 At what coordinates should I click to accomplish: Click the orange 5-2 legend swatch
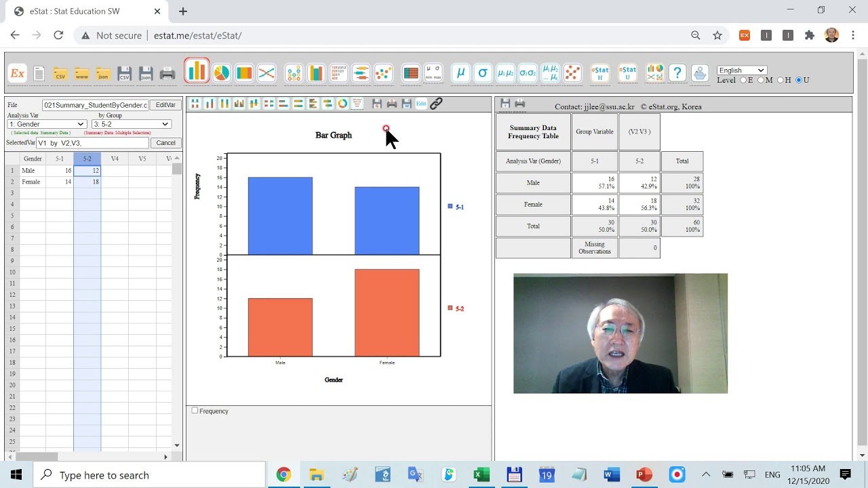coord(450,308)
